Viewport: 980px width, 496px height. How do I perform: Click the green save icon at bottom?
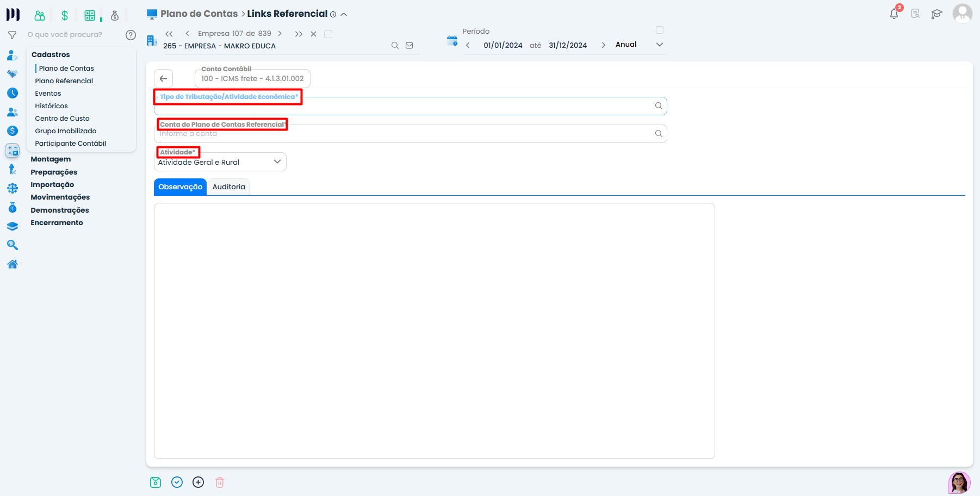[156, 482]
